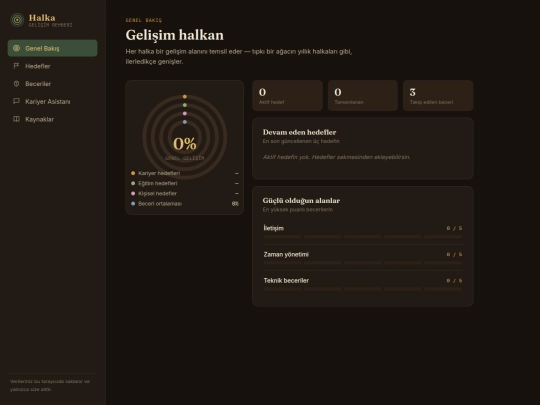Click the 0% overall progress value
The width and height of the screenshot is (540, 405).
185,144
